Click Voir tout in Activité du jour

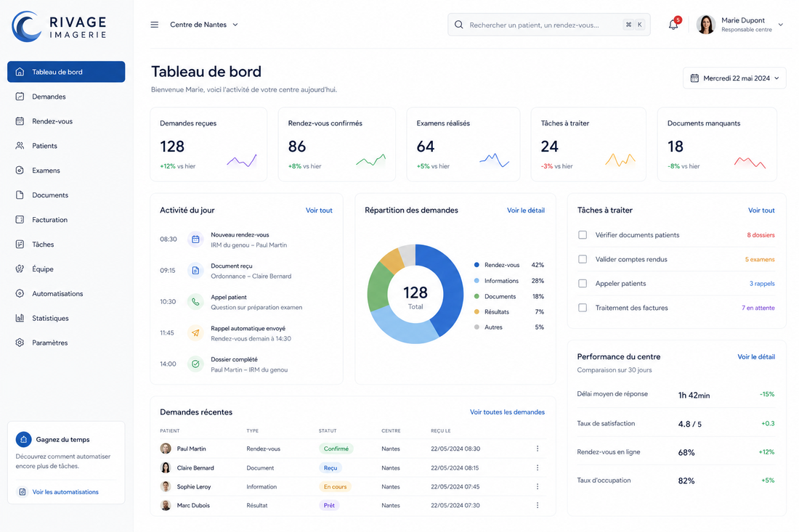click(x=319, y=210)
